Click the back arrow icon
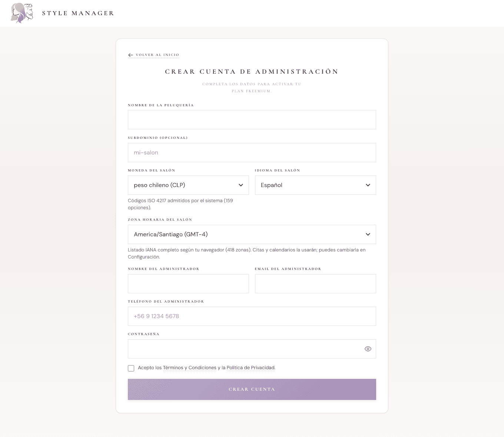This screenshot has height=437, width=504. 130,55
